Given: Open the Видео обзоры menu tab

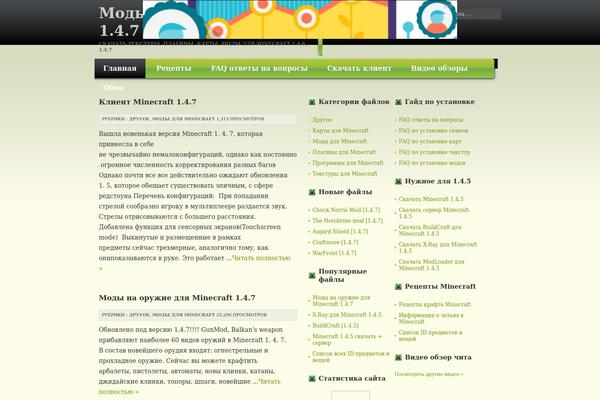Looking at the screenshot, I should click(439, 69).
